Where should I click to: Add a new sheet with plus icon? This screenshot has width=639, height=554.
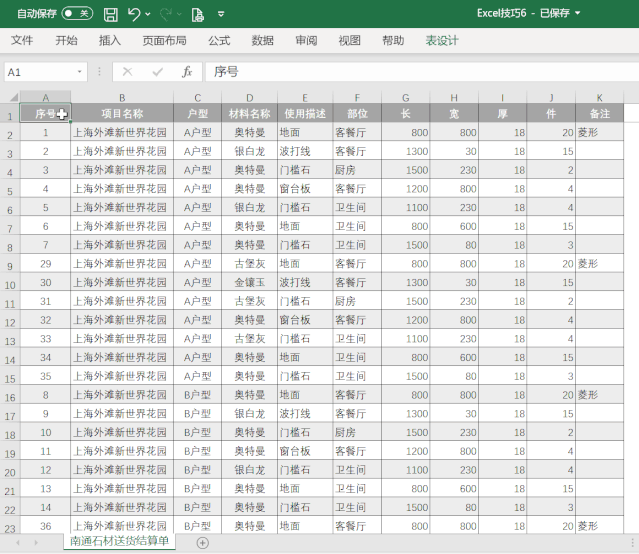point(203,542)
